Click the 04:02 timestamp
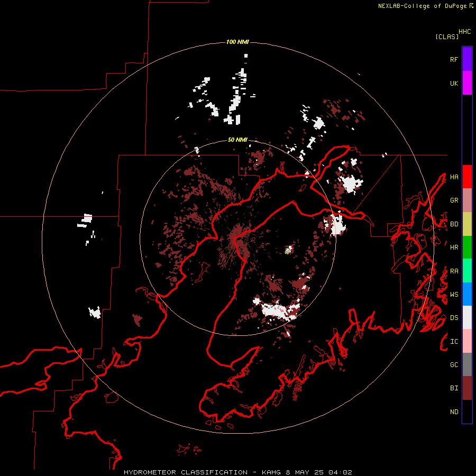This screenshot has width=476, height=476. [x=340, y=472]
